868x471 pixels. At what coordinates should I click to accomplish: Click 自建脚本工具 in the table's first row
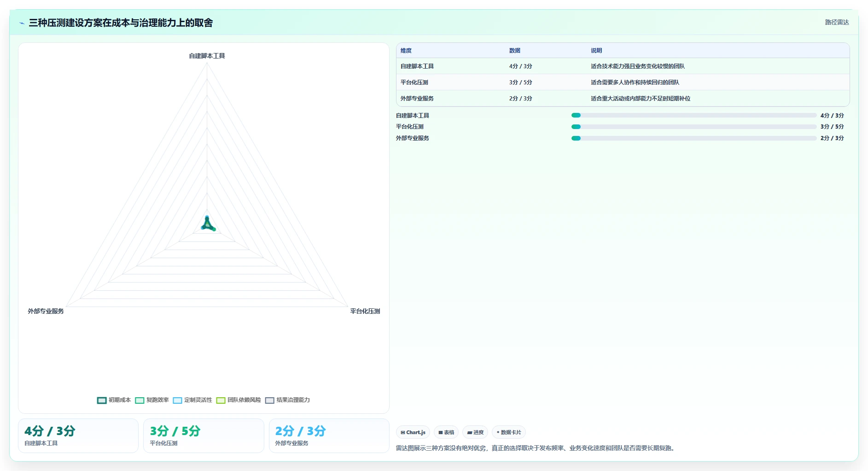click(417, 66)
